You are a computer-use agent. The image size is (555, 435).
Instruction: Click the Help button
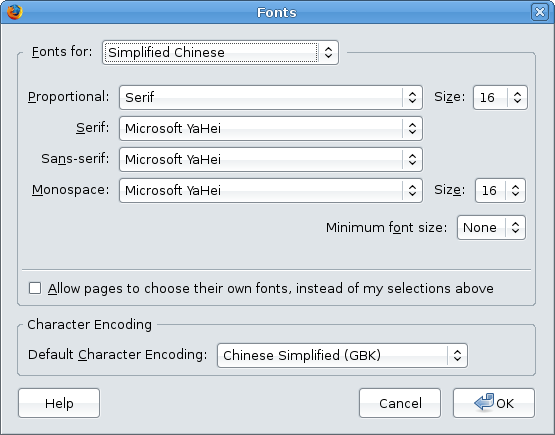[x=59, y=403]
